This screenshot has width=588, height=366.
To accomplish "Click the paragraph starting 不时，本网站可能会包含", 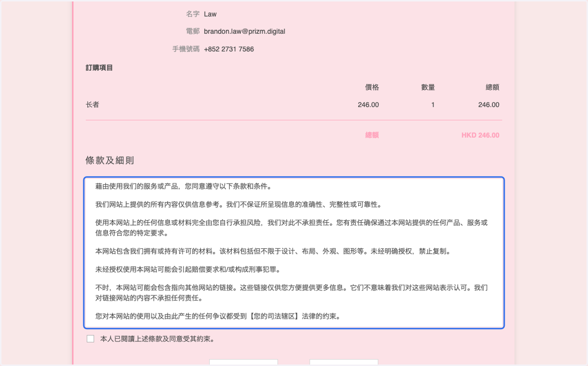I will 292,293.
